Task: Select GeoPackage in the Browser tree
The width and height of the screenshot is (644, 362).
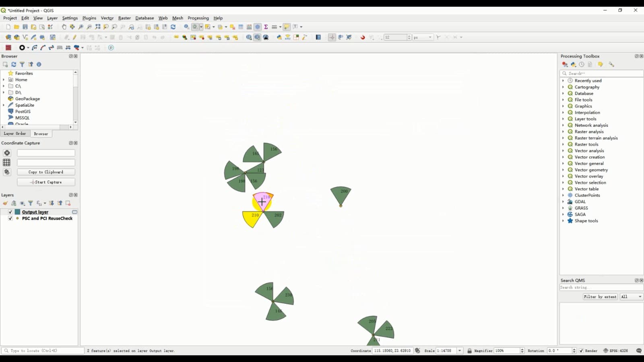Action: 27,99
